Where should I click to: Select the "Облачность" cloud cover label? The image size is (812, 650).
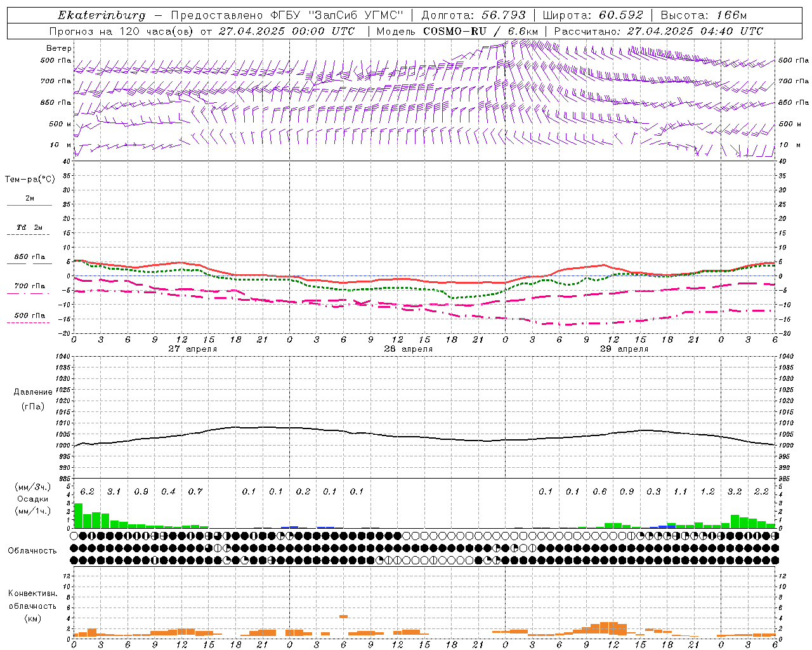tap(32, 550)
